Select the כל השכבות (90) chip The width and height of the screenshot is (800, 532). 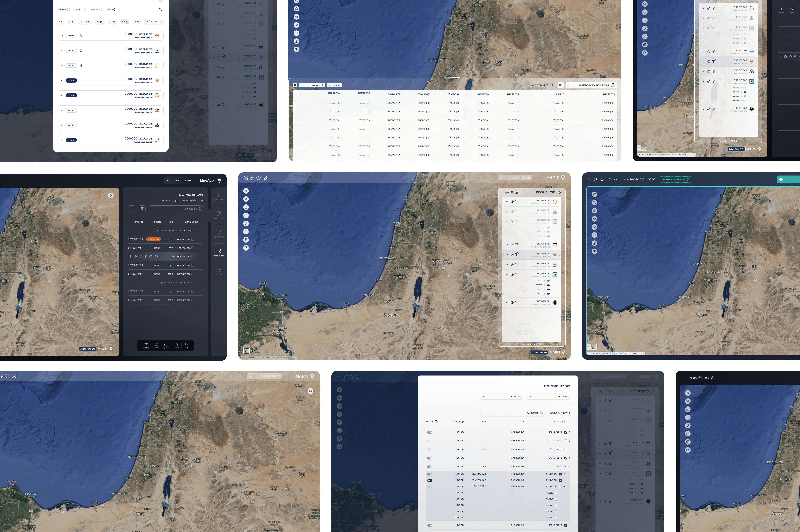[x=154, y=22]
